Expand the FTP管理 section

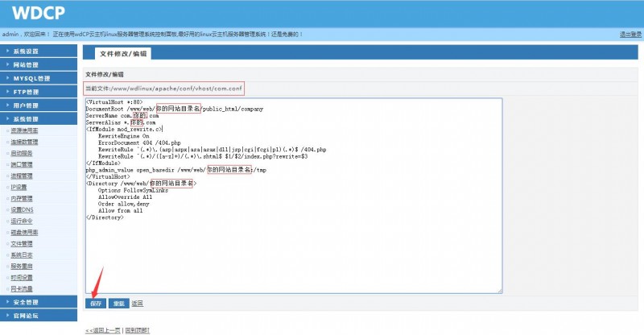point(37,92)
